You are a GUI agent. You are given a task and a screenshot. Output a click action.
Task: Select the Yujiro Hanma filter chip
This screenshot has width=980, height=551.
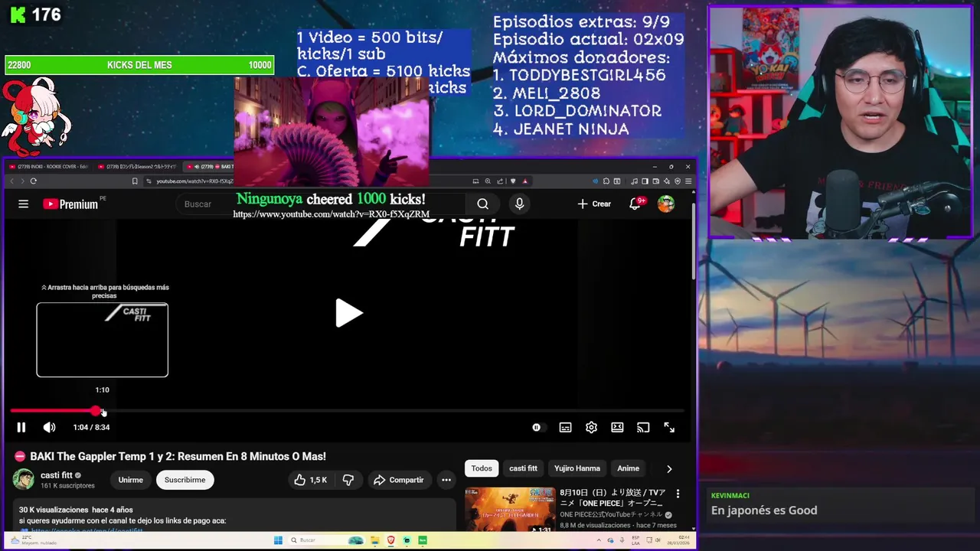[x=577, y=468]
